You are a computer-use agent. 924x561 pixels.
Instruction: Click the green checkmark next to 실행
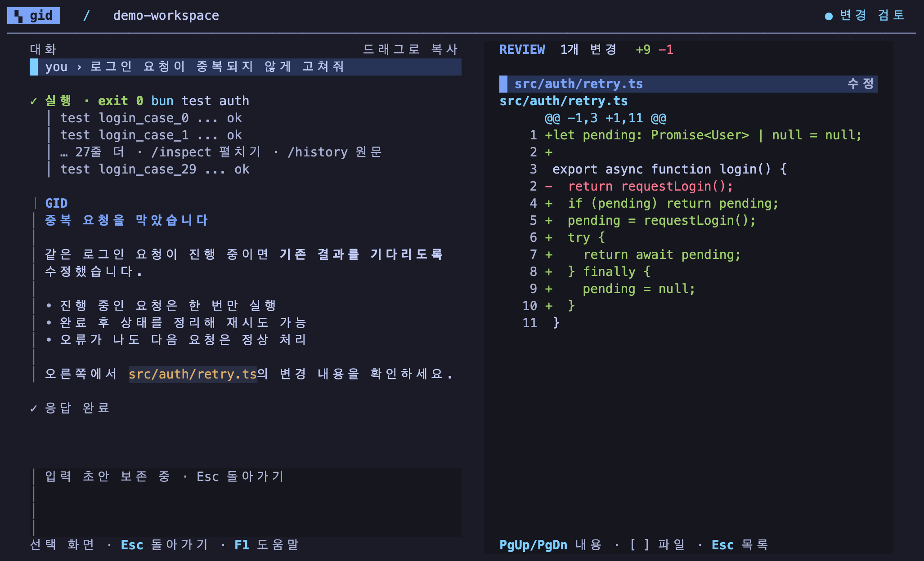(34, 101)
